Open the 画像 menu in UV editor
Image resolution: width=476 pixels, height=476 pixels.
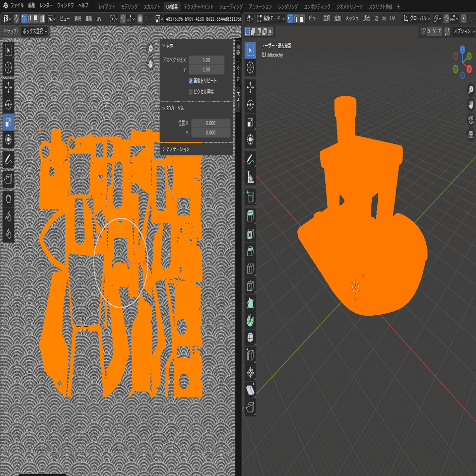coord(89,19)
